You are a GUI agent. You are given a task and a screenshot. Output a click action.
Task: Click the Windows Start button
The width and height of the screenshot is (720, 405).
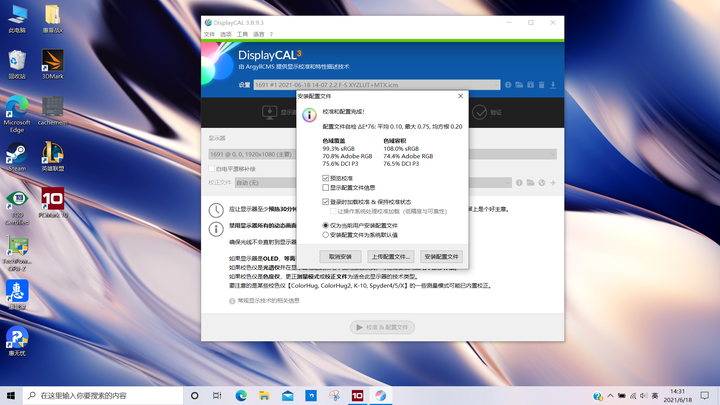coord(10,396)
